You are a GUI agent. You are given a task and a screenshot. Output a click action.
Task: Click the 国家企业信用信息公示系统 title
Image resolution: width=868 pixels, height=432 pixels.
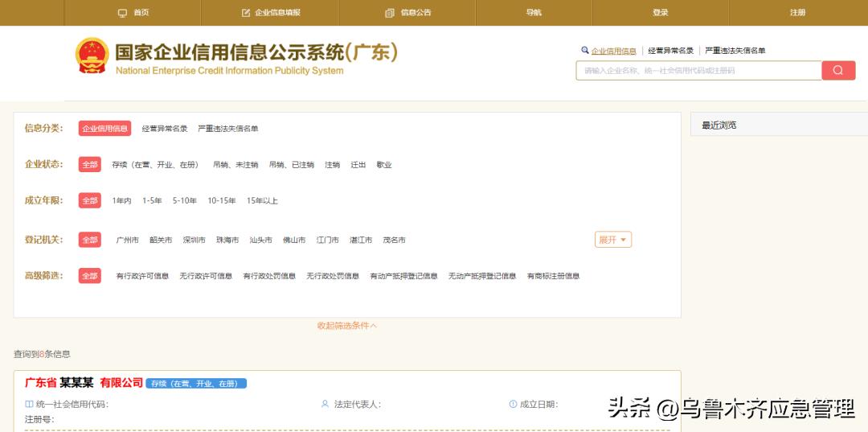pos(256,52)
